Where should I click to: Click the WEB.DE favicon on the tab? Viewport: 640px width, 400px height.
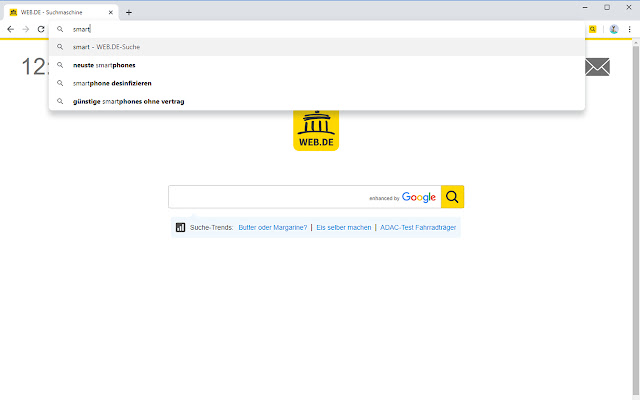(13, 12)
